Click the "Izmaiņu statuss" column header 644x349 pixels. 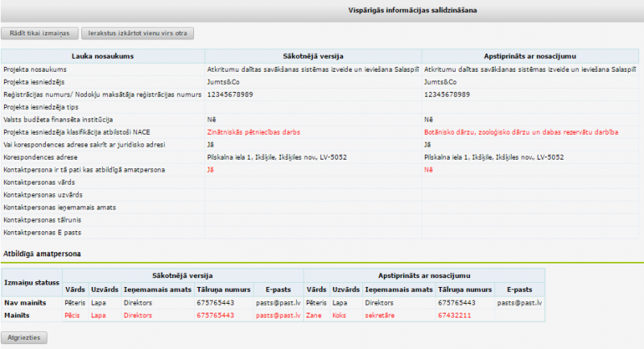click(x=31, y=282)
